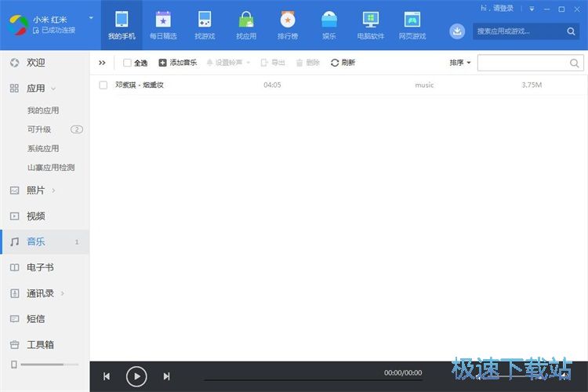
Task: Skip to previous track
Action: click(x=107, y=376)
